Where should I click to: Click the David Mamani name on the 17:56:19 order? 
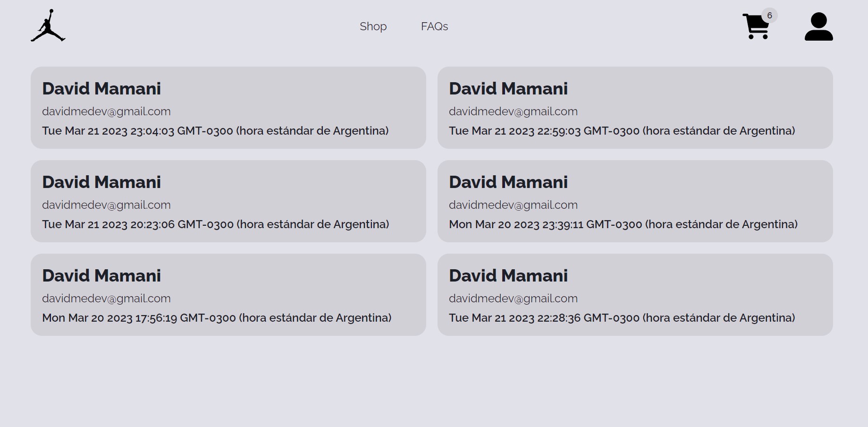tap(101, 276)
